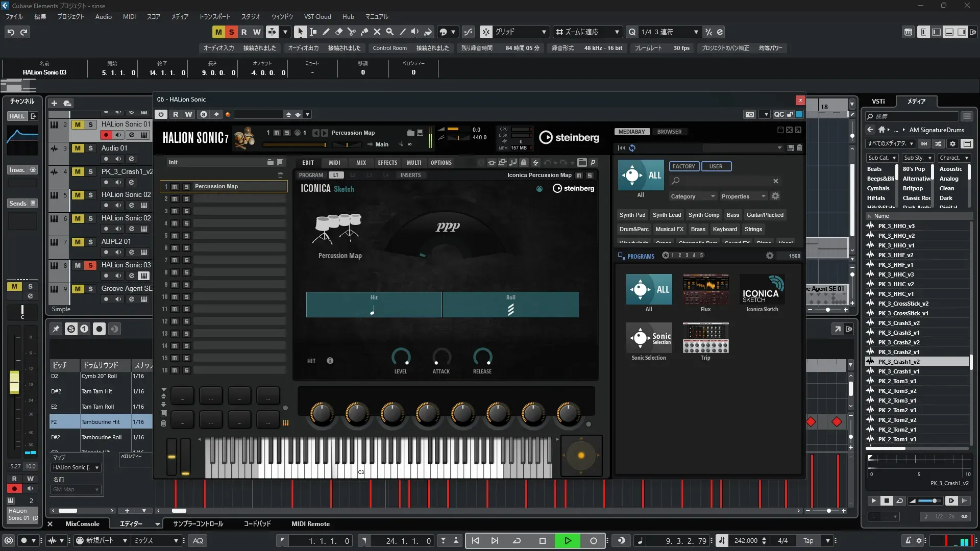Select the Scissors split tool
The height and width of the screenshot is (551, 980).
(351, 32)
